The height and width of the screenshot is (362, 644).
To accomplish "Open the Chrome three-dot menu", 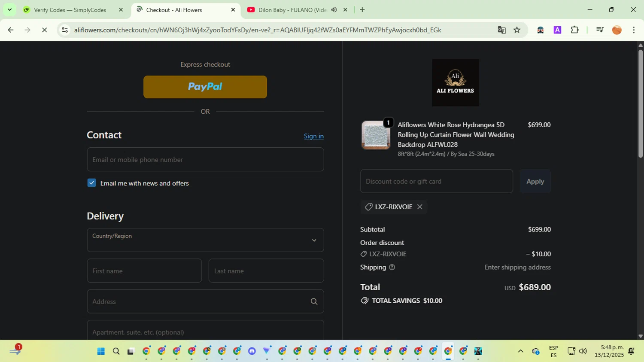I will [x=634, y=30].
